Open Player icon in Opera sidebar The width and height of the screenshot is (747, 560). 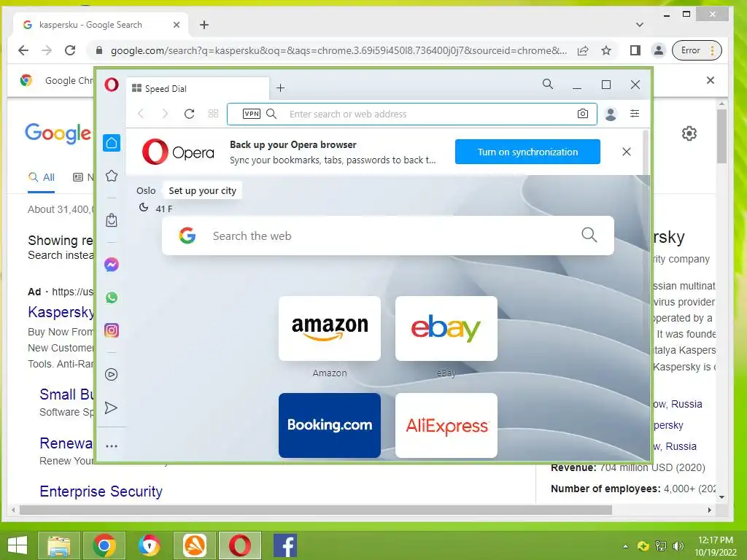(x=112, y=374)
